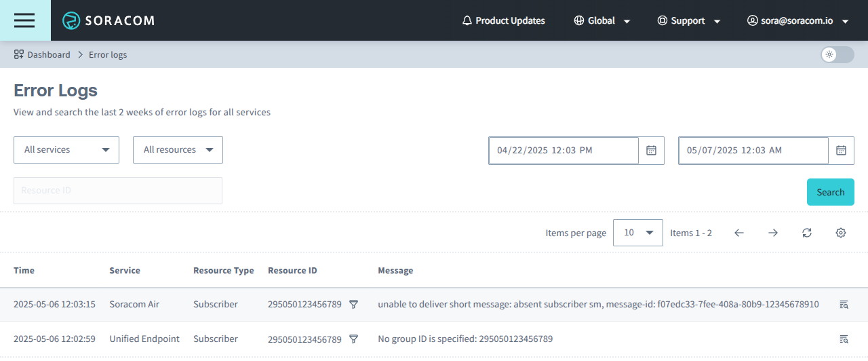Click the Soracom Air service cell
This screenshot has height=361, width=868.
[134, 305]
